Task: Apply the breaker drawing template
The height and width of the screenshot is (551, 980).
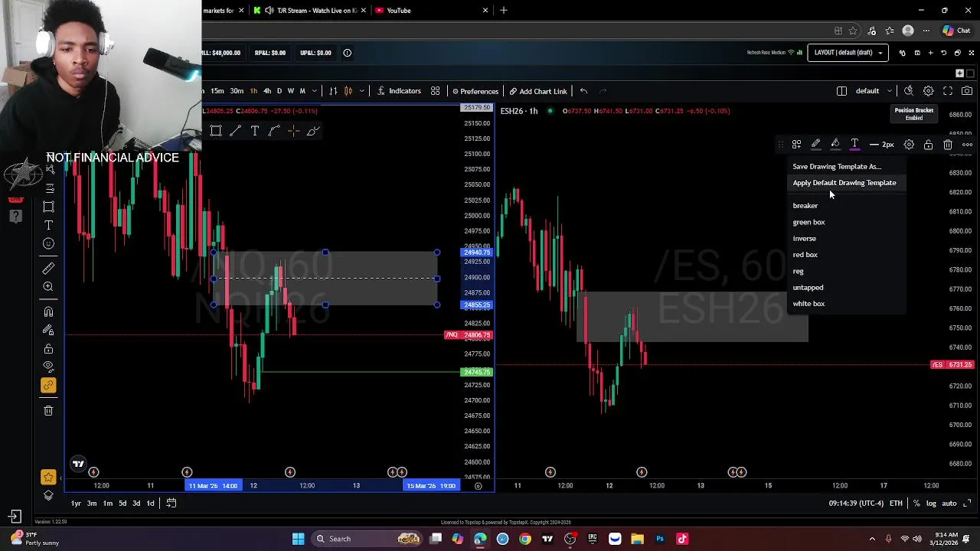Action: click(805, 206)
